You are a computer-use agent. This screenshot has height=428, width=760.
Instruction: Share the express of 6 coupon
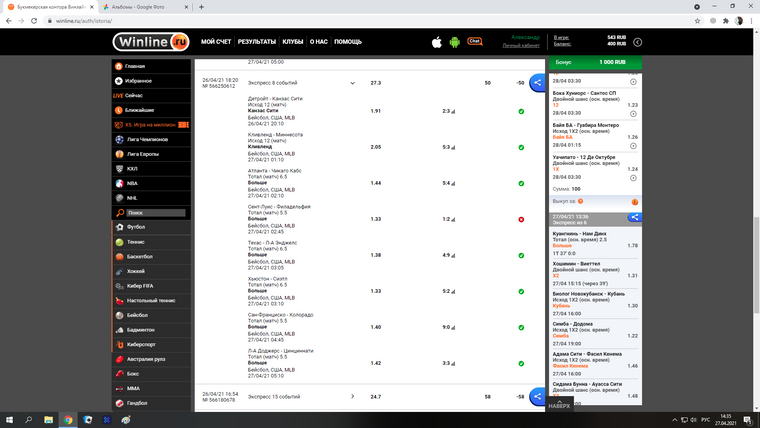634,217
